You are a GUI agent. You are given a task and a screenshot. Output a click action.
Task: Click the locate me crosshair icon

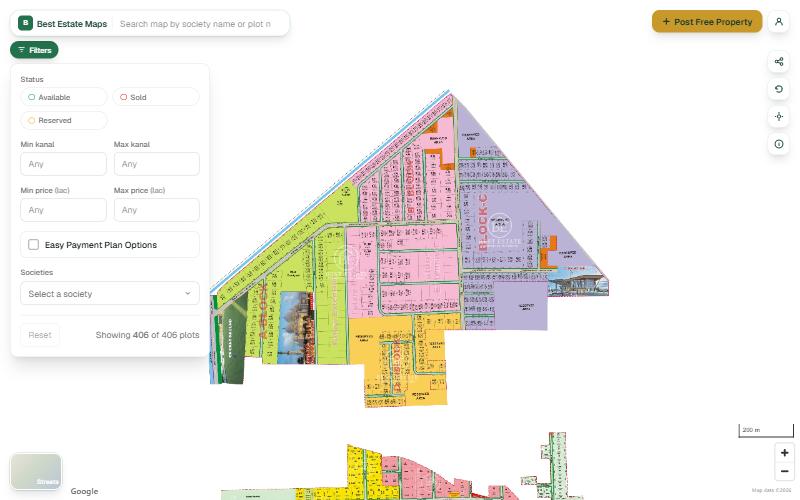tap(779, 117)
